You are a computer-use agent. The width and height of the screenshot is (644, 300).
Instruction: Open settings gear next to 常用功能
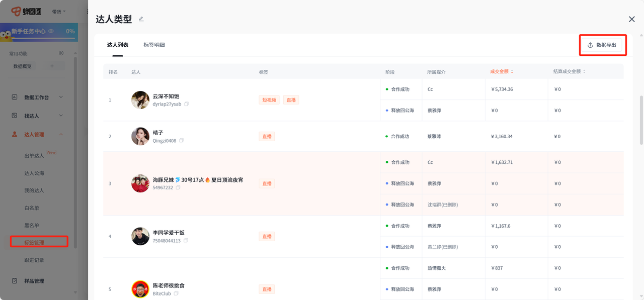tap(61, 53)
